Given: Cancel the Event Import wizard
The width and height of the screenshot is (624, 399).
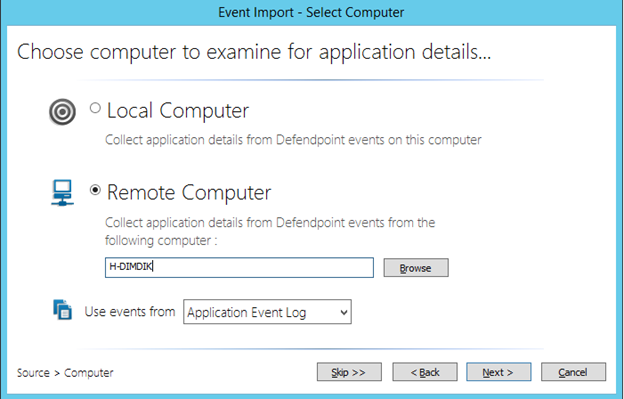Looking at the screenshot, I should click(573, 372).
